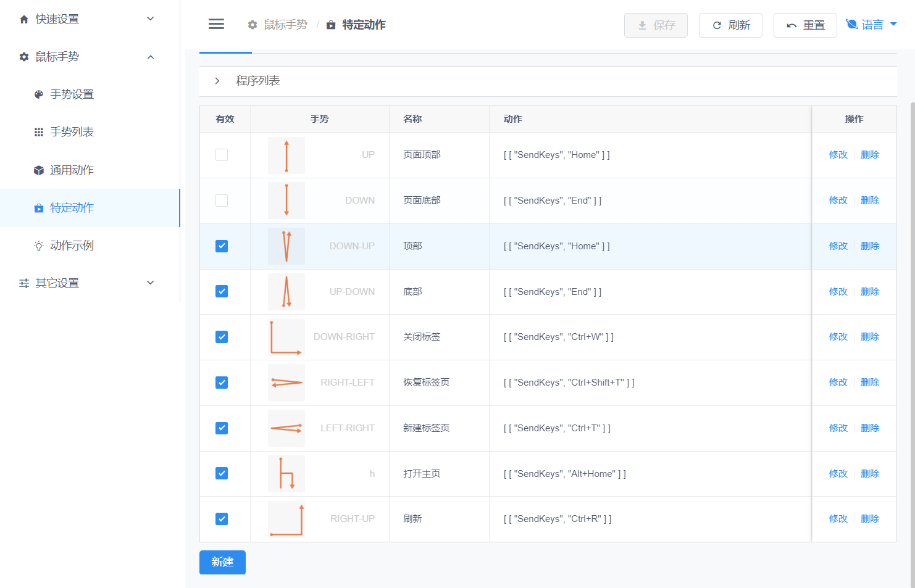
Task: Click the 手势 column header
Action: (320, 119)
